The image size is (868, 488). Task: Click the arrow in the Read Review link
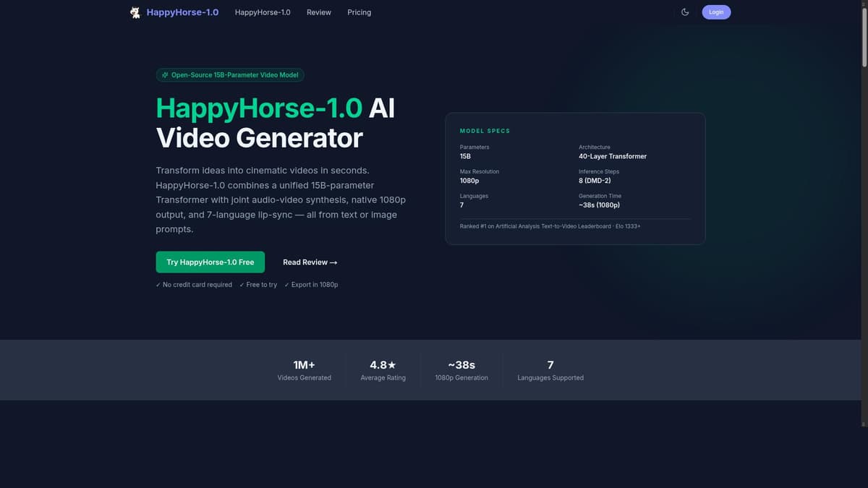[333, 262]
